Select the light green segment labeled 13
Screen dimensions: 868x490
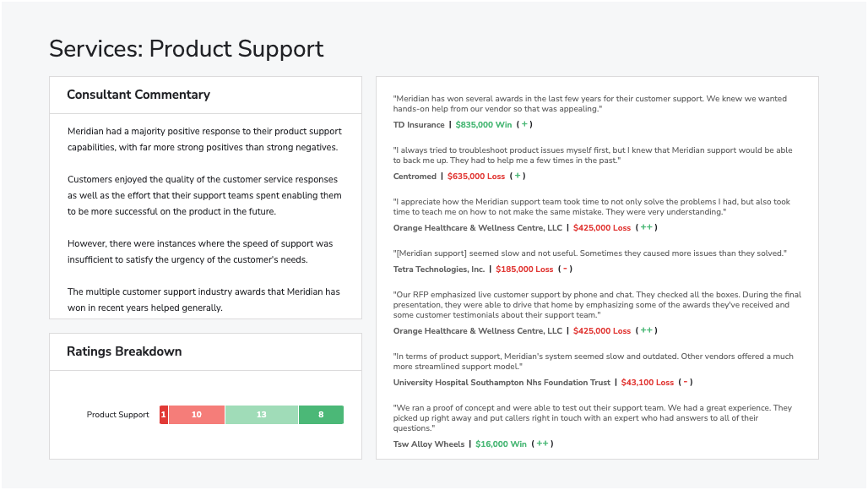pyautogui.click(x=261, y=415)
